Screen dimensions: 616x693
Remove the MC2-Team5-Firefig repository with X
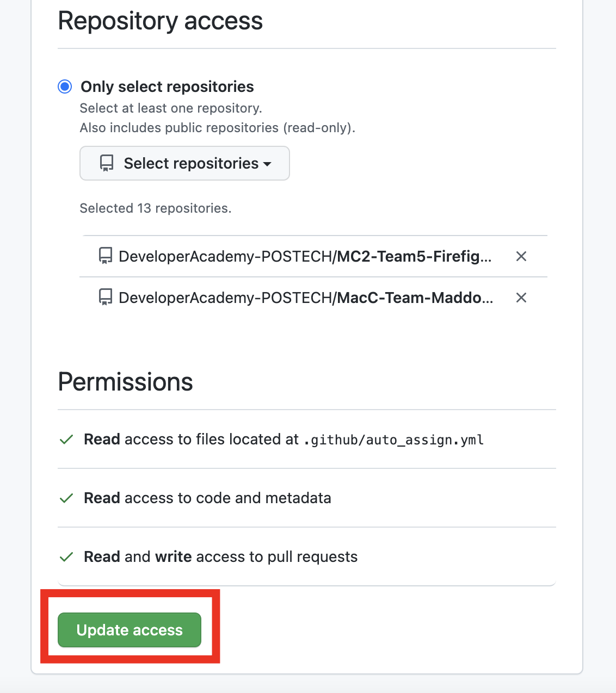(x=521, y=256)
